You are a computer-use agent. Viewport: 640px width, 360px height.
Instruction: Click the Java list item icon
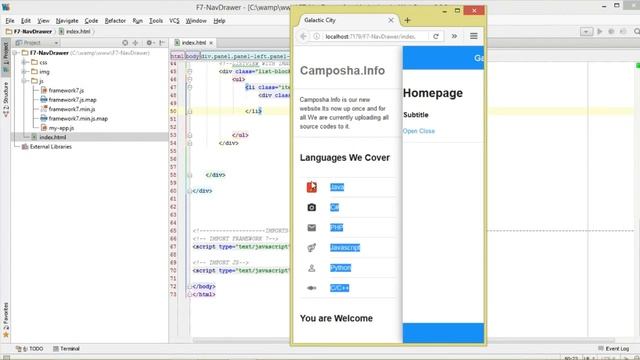[x=311, y=187]
